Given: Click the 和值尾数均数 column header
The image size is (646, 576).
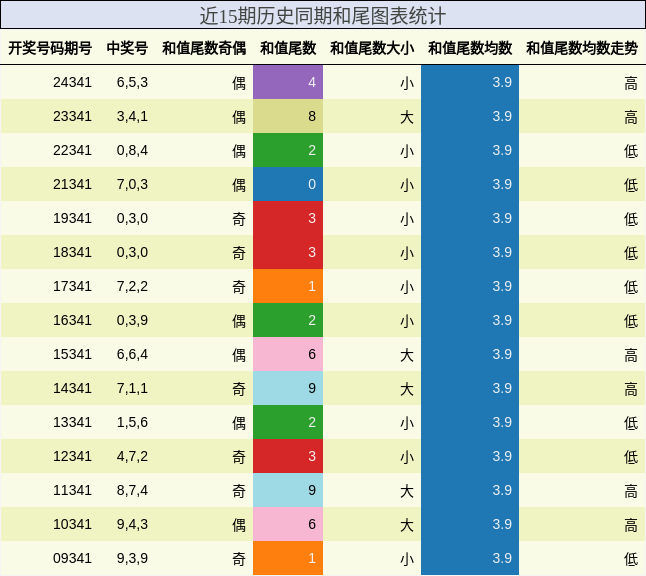Looking at the screenshot, I should click(470, 48).
